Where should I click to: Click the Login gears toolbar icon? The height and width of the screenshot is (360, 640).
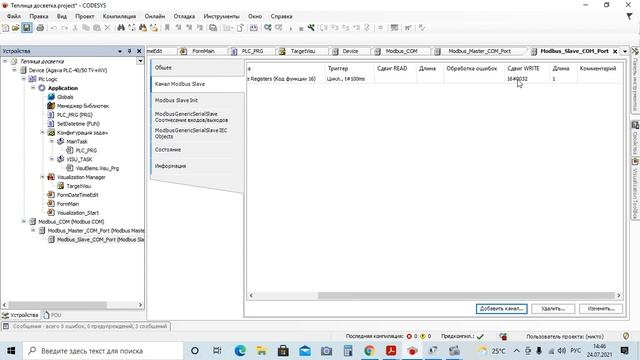click(268, 28)
